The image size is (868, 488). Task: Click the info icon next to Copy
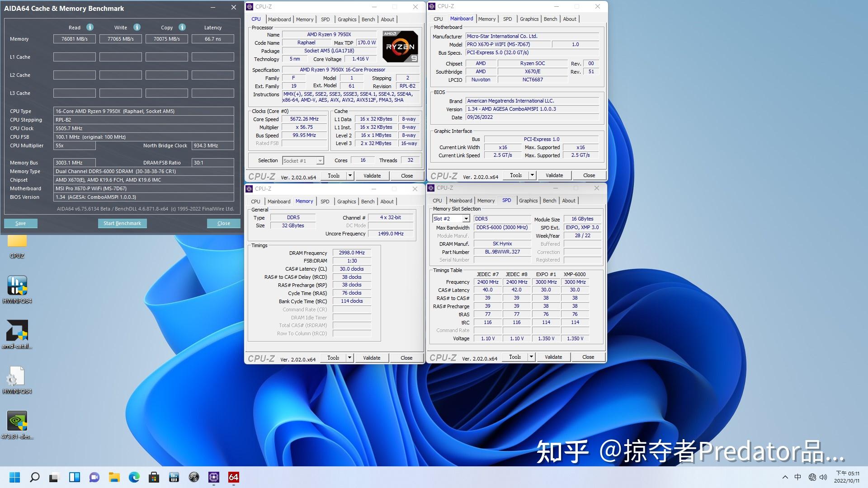[182, 27]
